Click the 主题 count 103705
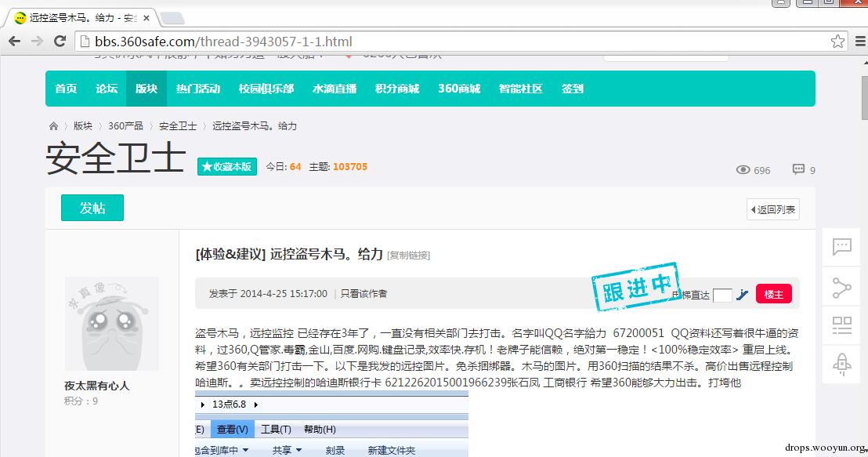Image resolution: width=868 pixels, height=457 pixels. pos(350,167)
